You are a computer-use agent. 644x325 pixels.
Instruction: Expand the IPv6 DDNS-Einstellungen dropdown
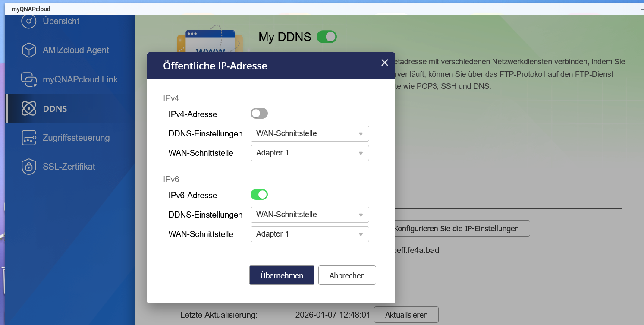[310, 215]
